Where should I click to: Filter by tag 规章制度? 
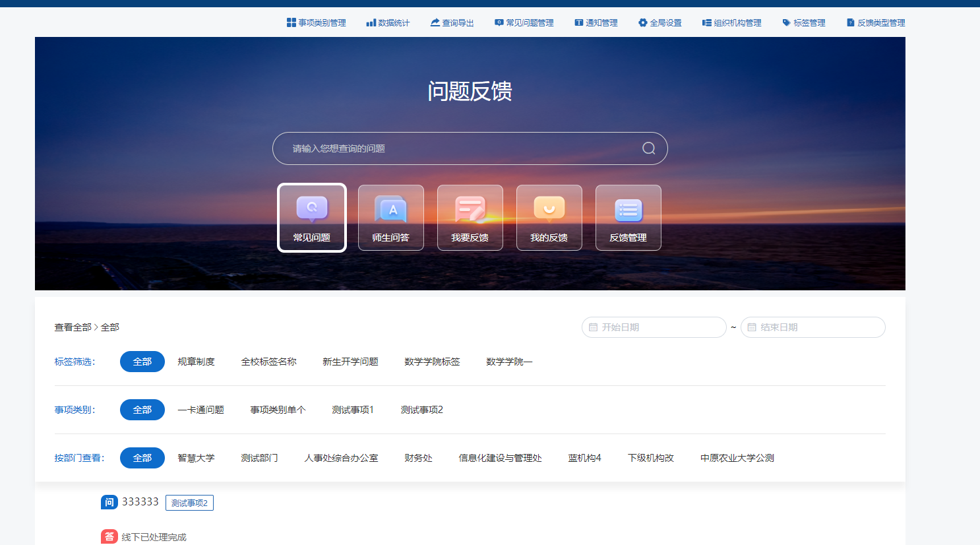pyautogui.click(x=197, y=362)
